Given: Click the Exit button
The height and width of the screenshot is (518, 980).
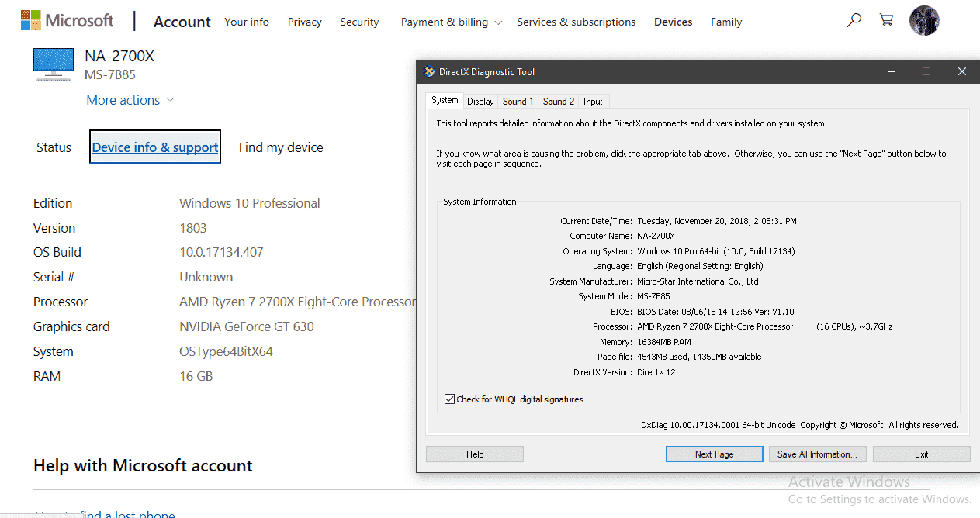Looking at the screenshot, I should (x=922, y=454).
